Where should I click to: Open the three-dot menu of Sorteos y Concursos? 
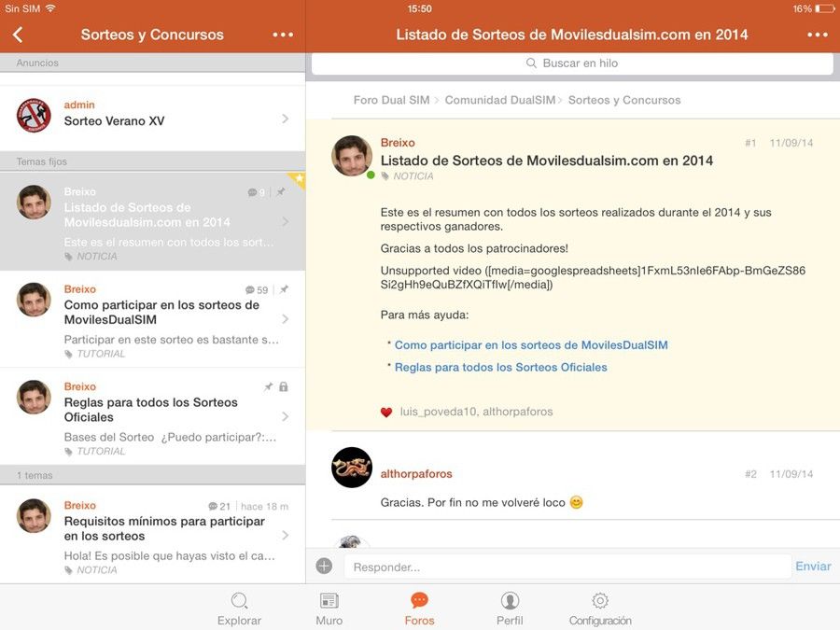283,35
